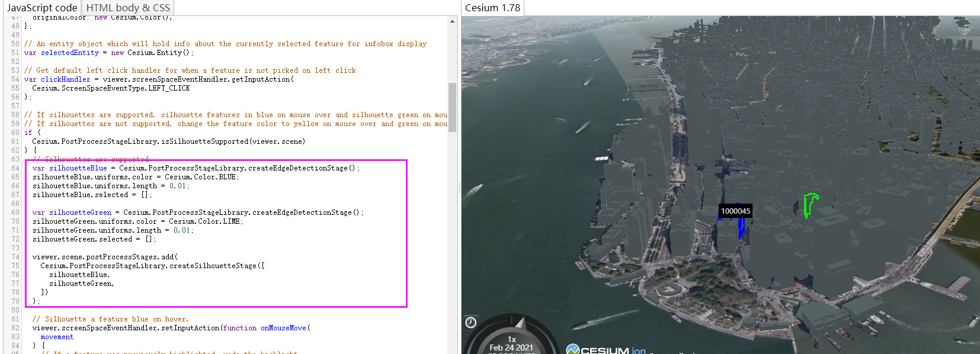Click 'isSilhouetteSupported(viewer.scene)' code line
This screenshot has height=354, width=980.
[x=169, y=141]
